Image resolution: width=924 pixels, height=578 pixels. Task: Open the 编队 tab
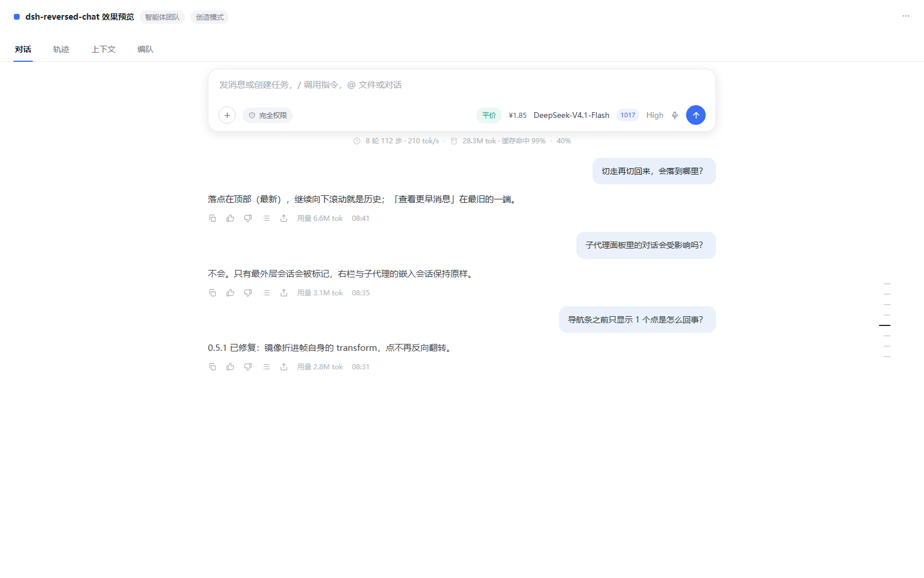(146, 49)
